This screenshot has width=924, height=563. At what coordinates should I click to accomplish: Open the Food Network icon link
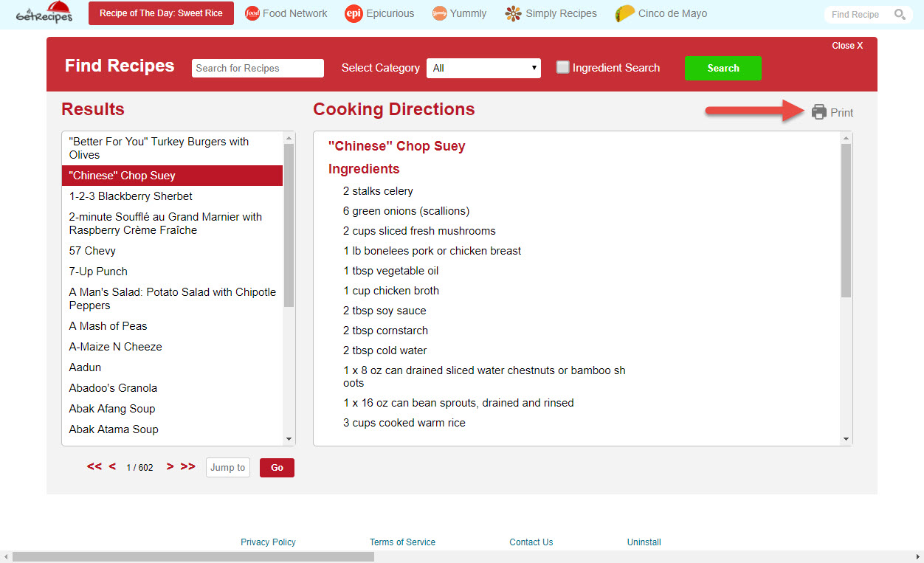[x=252, y=13]
